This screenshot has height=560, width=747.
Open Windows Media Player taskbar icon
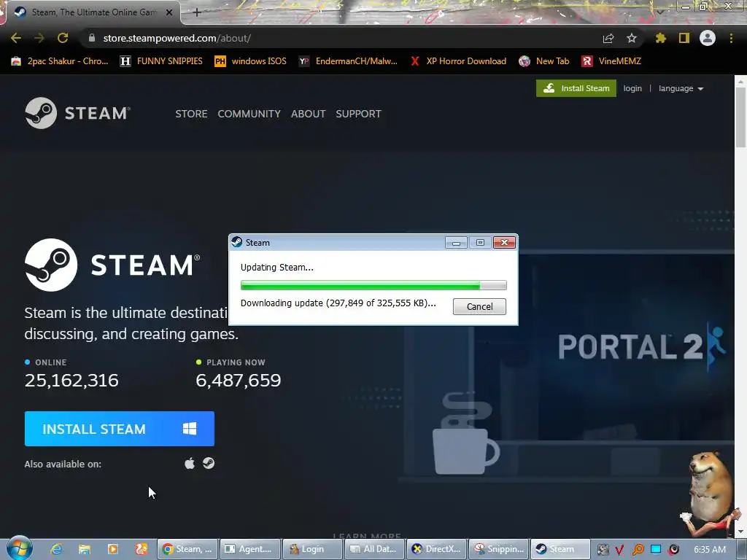point(113,549)
